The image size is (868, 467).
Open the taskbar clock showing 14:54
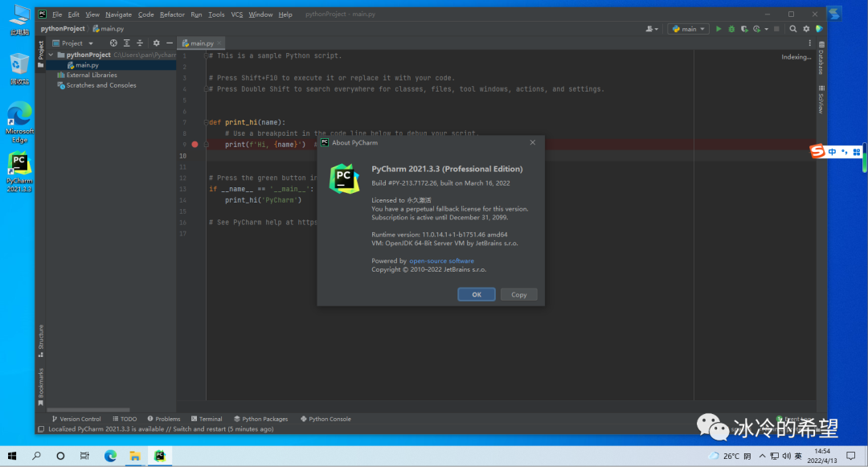coord(822,456)
